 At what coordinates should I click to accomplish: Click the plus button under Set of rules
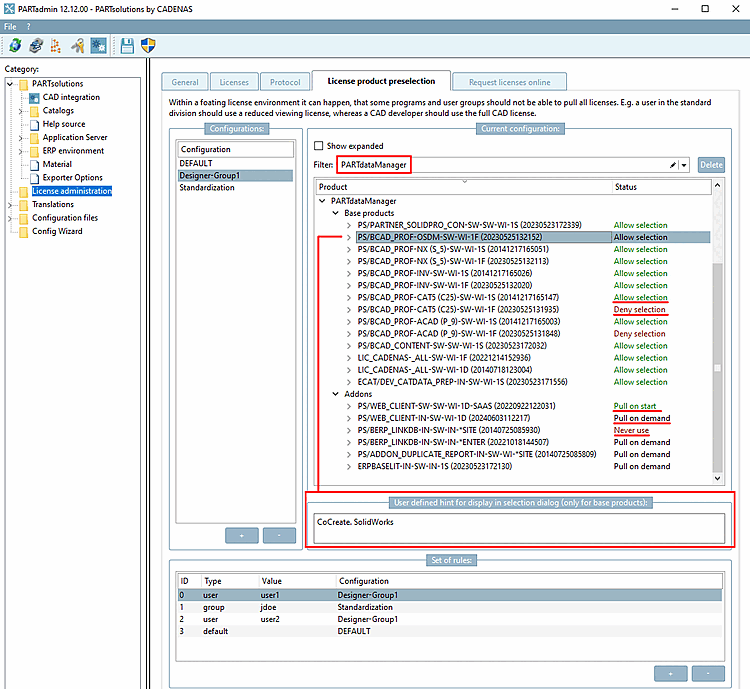671,673
